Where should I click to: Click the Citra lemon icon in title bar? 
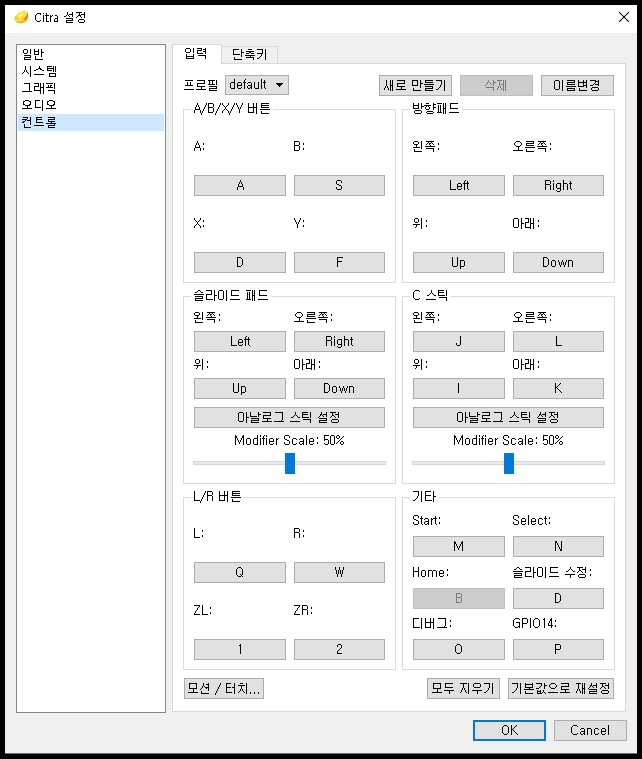(x=21, y=17)
